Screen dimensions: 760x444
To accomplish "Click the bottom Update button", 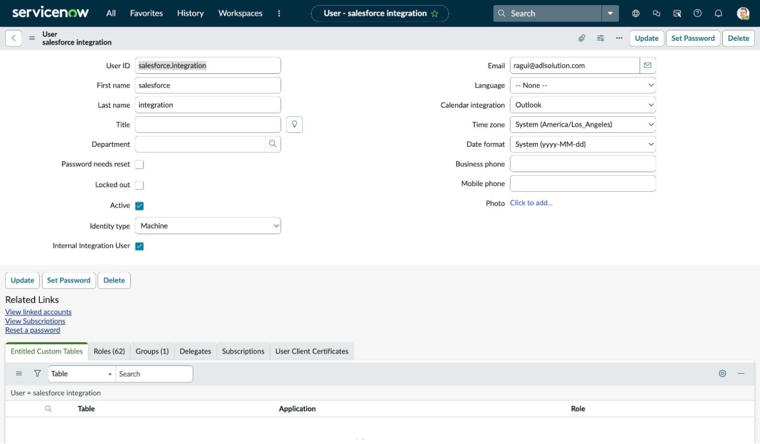I will coord(22,281).
